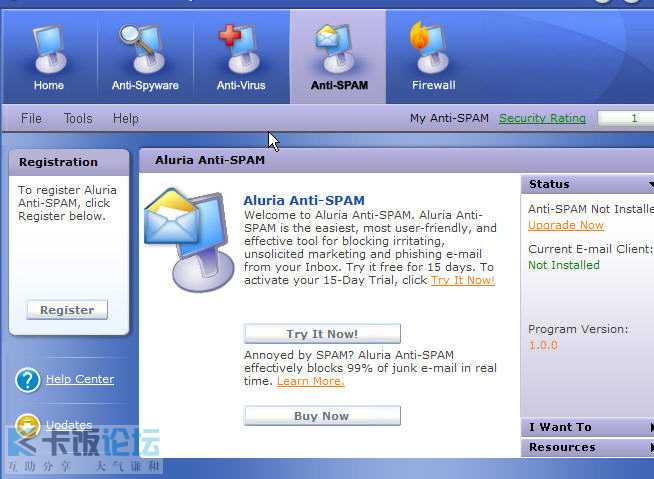Open the Updates link
This screenshot has height=479, width=654.
(x=69, y=425)
